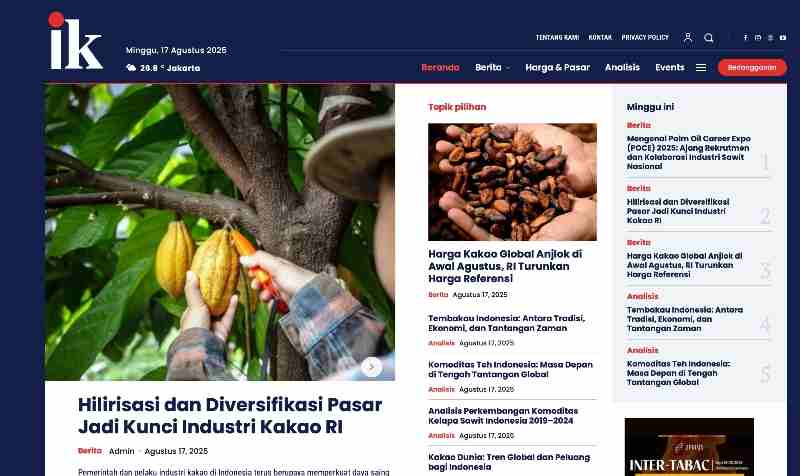Click the weather cloud icon near Jakarta
This screenshot has width=800, height=476.
click(131, 68)
